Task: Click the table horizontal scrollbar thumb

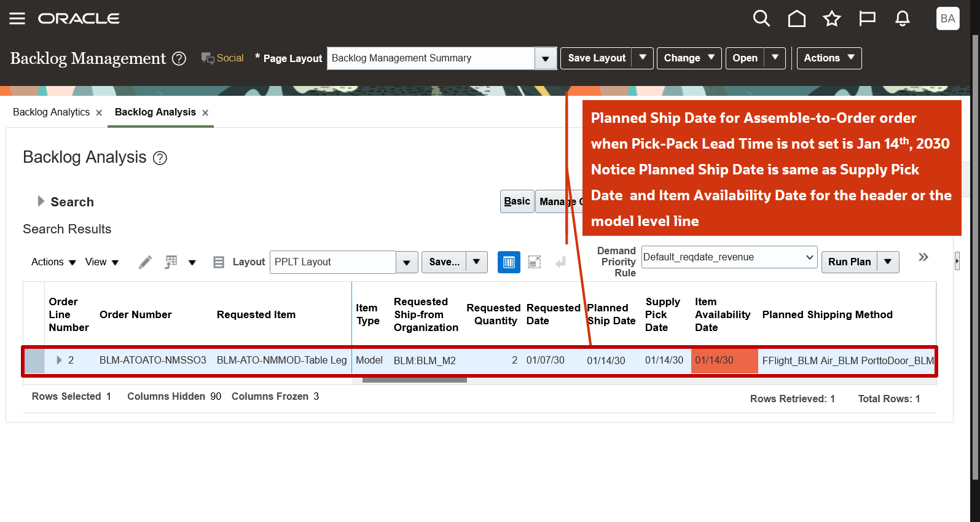Action: tap(415, 380)
